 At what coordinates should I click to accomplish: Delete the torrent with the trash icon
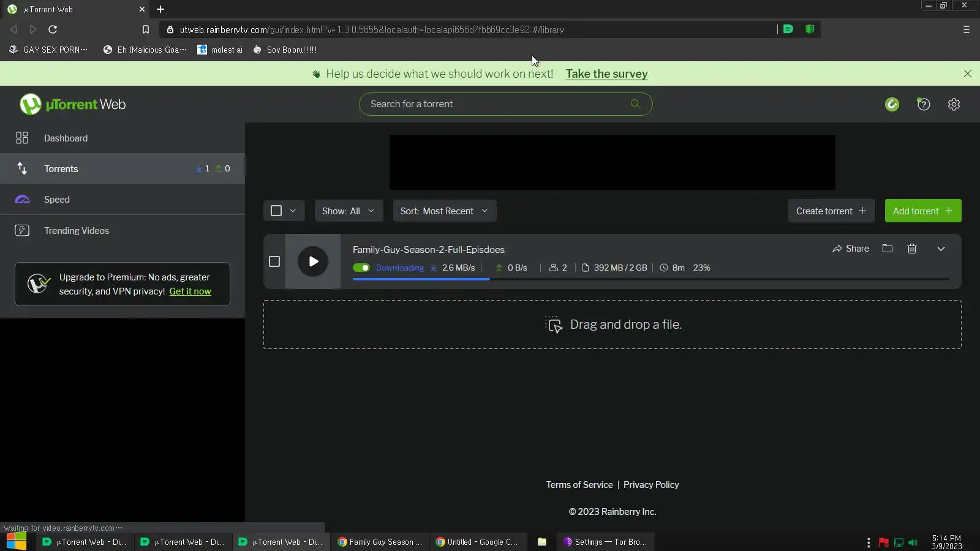click(912, 249)
